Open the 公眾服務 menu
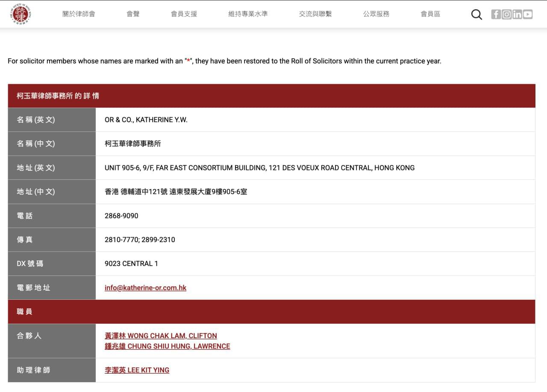This screenshot has height=392, width=547. click(376, 14)
